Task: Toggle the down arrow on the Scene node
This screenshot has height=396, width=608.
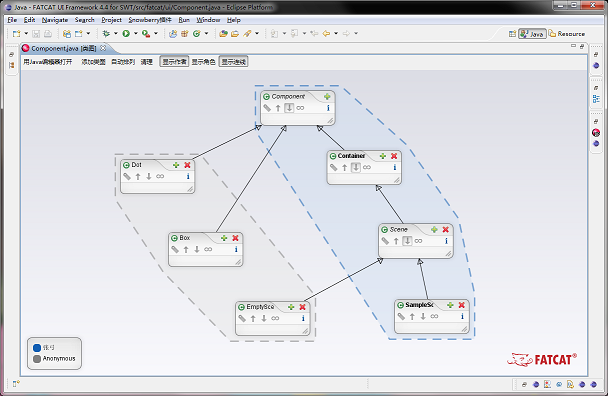Action: pyautogui.click(x=407, y=241)
